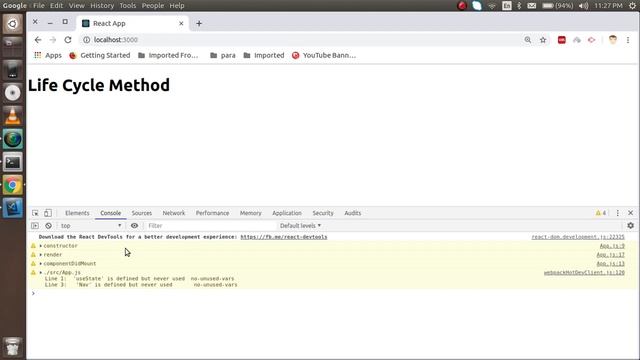This screenshot has height=360, width=640.
Task: Select the Console tab
Action: [x=111, y=213]
